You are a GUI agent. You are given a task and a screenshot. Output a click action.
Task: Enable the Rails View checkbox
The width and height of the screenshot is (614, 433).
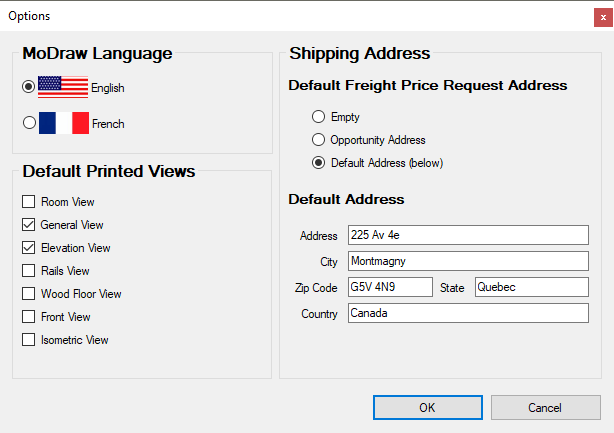click(29, 271)
